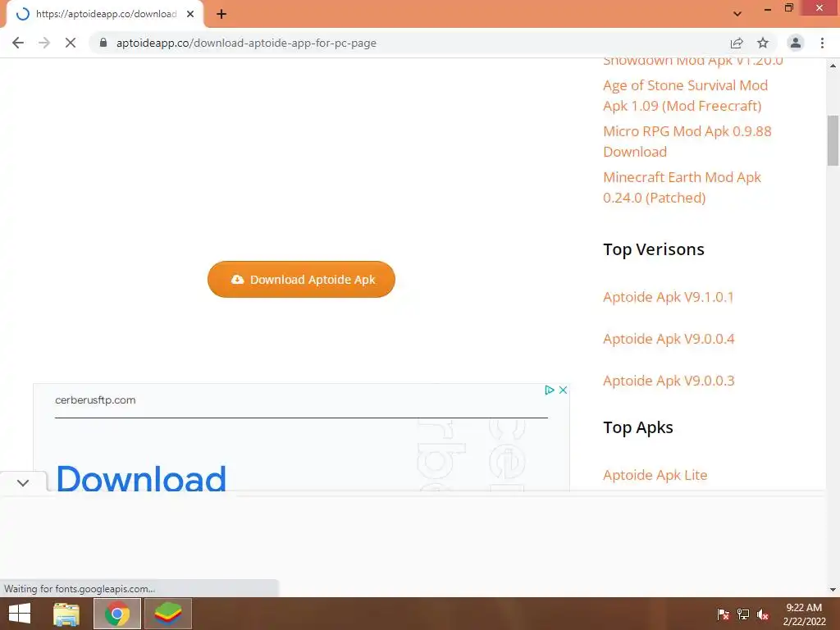Click the Action Center flag icon
Viewport: 840px width, 630px height.
point(723,614)
